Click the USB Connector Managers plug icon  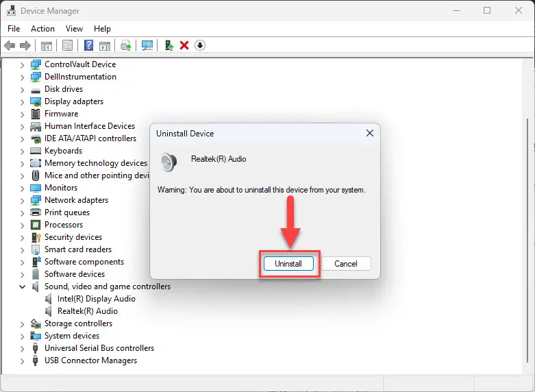(35, 360)
